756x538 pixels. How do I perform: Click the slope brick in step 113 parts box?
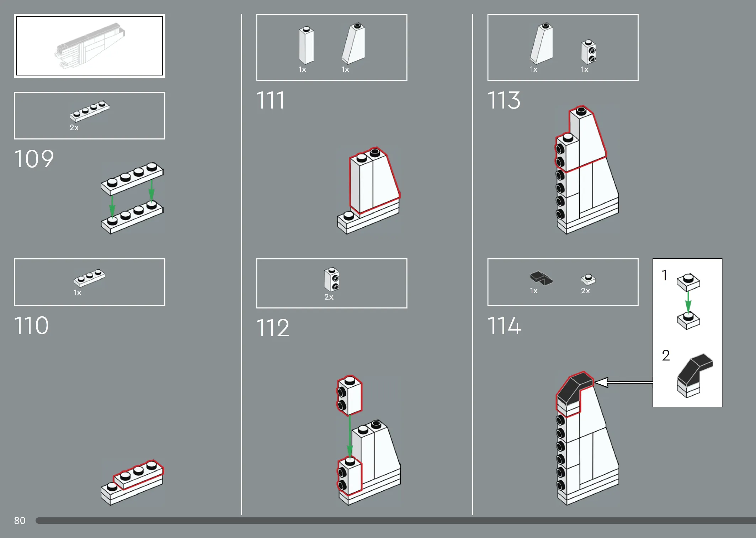[x=542, y=43]
